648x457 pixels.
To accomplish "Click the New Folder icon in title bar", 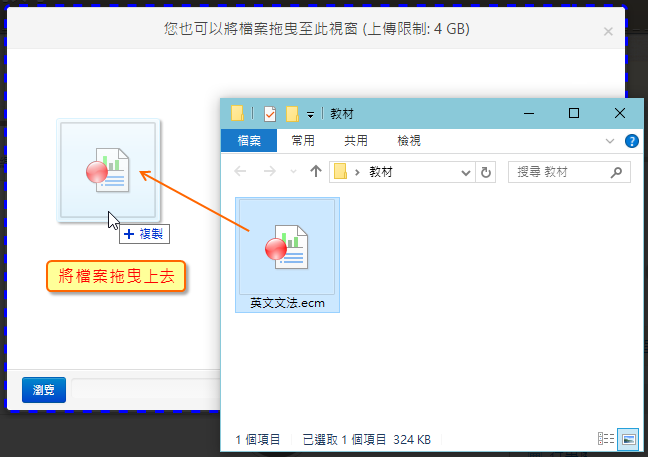I will (x=292, y=114).
